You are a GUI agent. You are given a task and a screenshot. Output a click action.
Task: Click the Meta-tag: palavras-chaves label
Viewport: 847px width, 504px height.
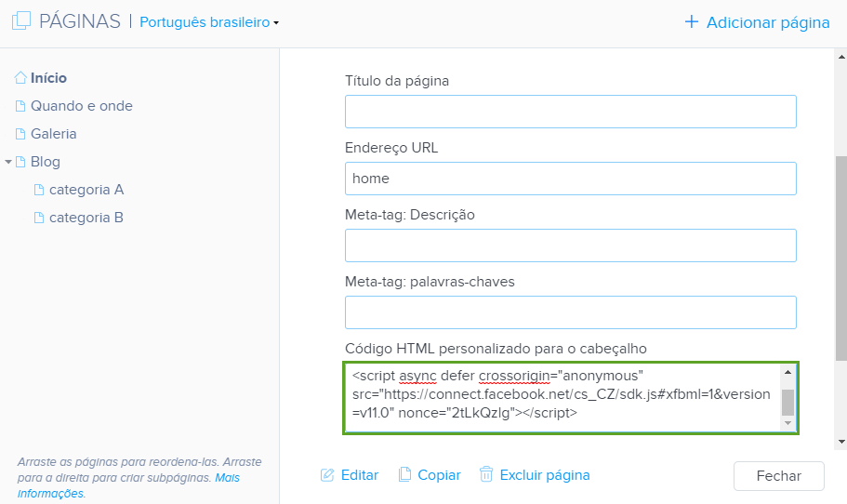(x=430, y=282)
